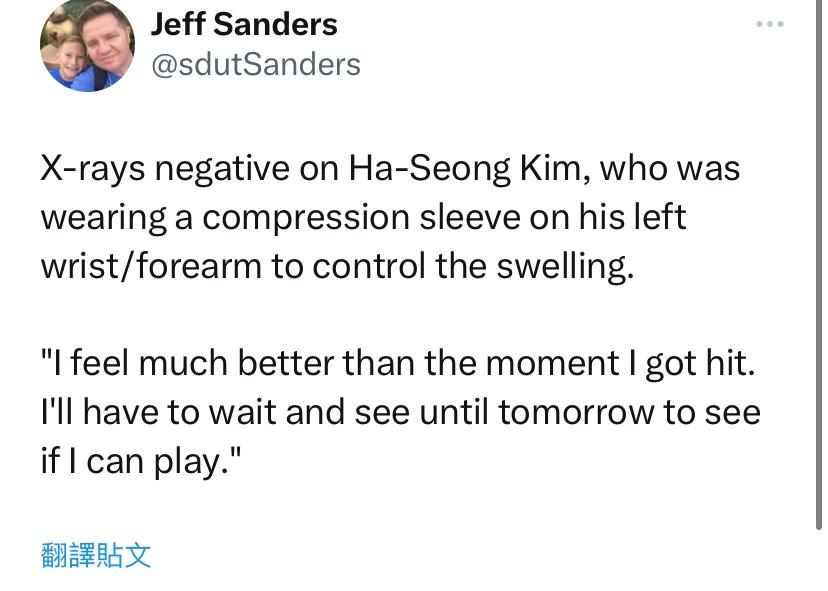Image resolution: width=828 pixels, height=591 pixels.
Task: Click the quote opening "I feel much better"
Action: pos(187,363)
